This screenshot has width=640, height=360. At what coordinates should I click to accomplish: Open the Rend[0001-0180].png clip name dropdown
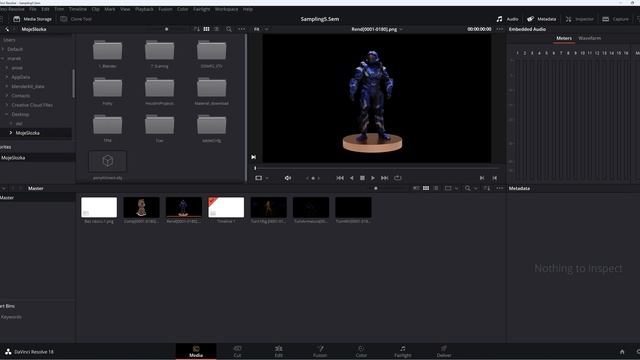tap(377, 29)
